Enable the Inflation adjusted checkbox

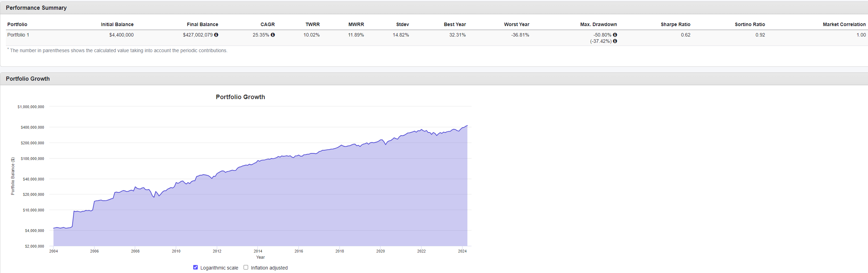point(246,267)
